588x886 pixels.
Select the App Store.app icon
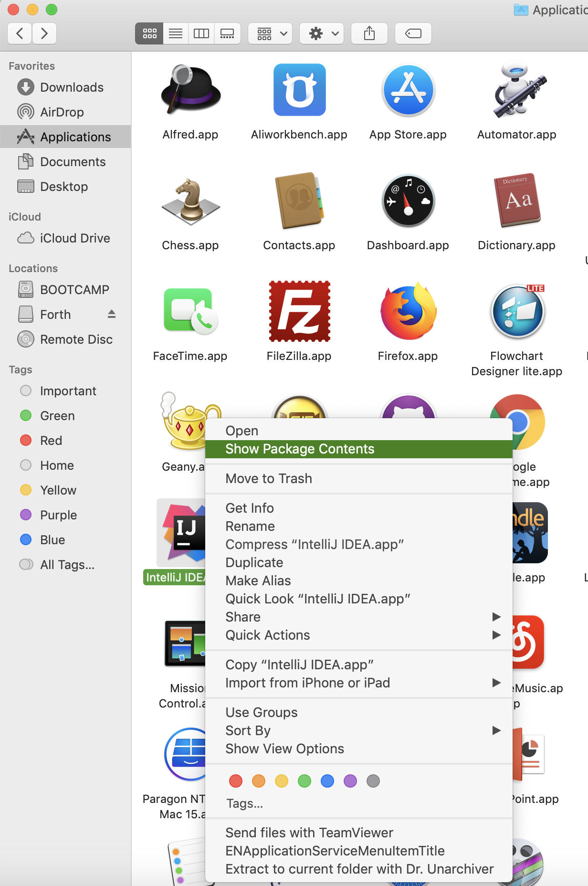408,90
